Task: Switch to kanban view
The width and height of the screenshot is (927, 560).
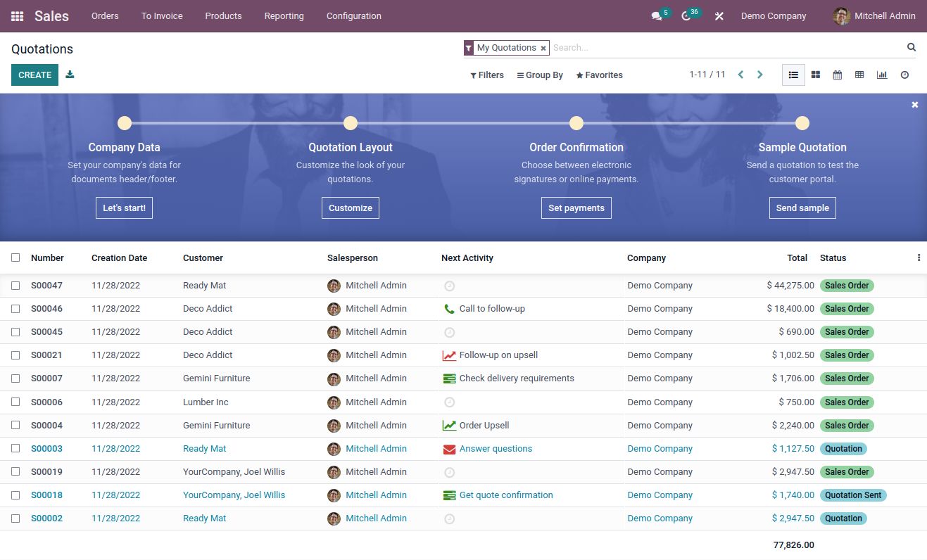Action: (x=815, y=75)
